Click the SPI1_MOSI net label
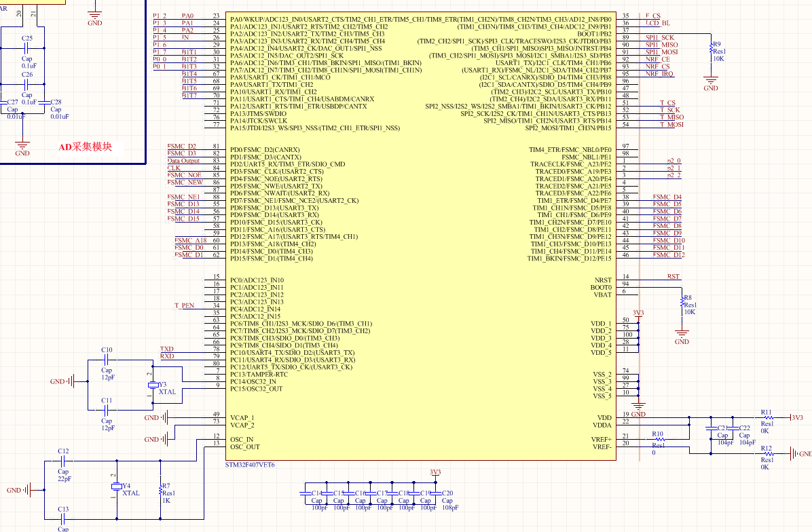The width and height of the screenshot is (812, 532). tap(661, 52)
